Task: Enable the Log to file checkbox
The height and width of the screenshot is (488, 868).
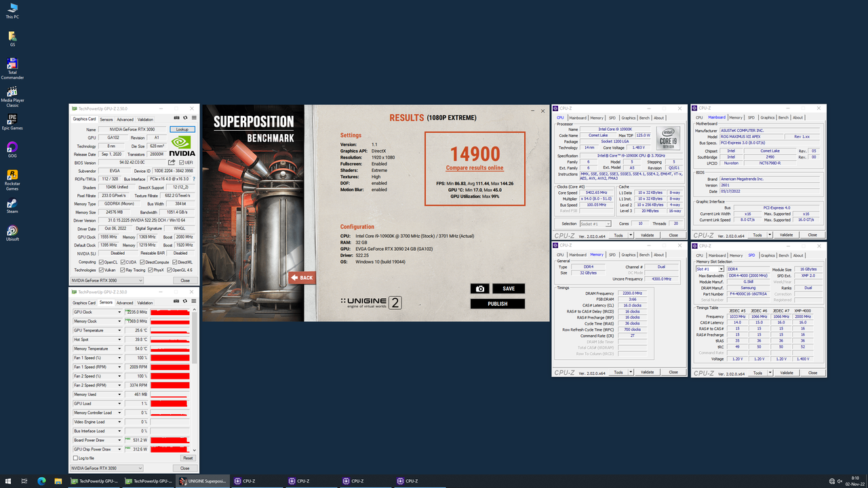Action: [x=75, y=458]
